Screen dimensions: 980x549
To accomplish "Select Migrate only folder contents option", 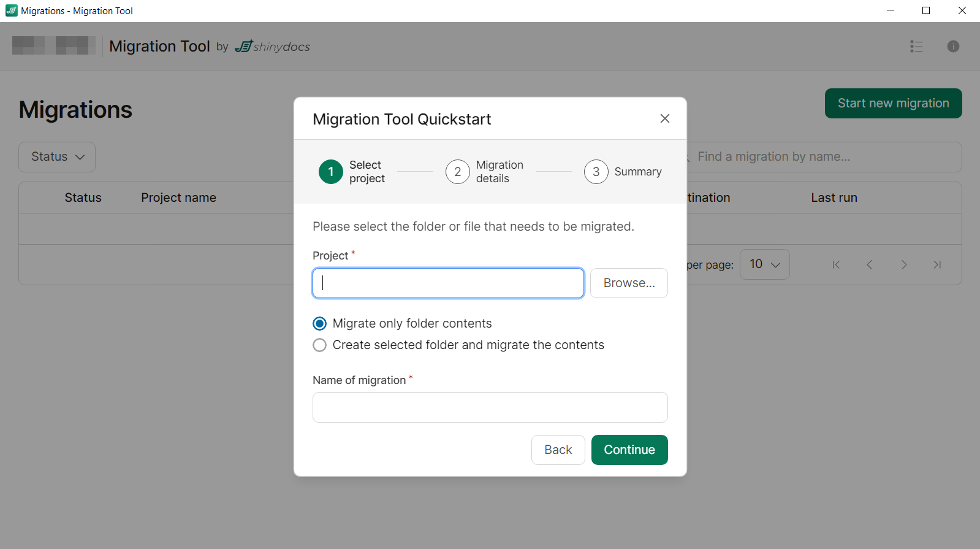I will [x=320, y=323].
